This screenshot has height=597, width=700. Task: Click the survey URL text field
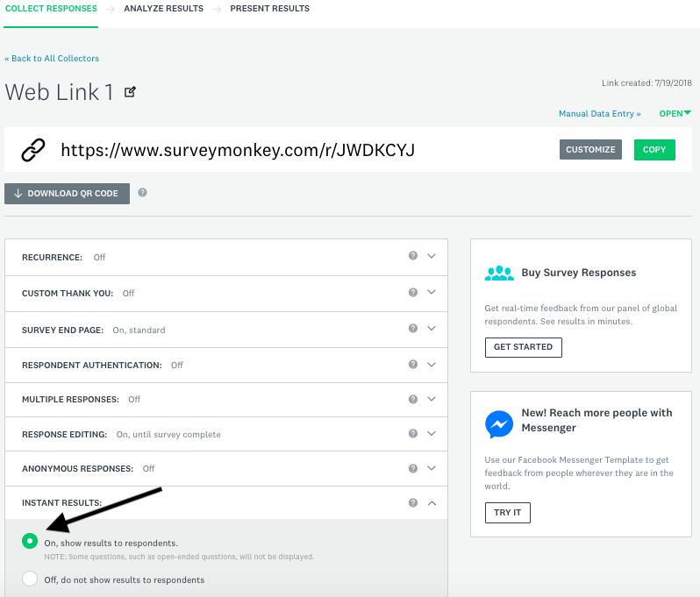point(238,150)
